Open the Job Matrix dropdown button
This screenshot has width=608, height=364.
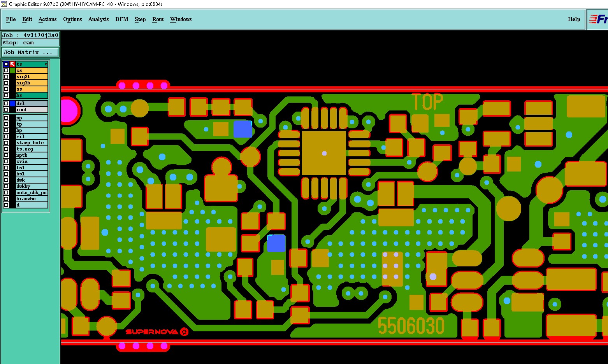tap(30, 52)
